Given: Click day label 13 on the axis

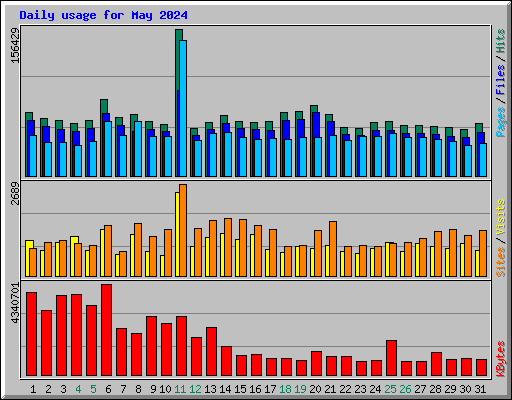Looking at the screenshot, I should coord(210,389).
